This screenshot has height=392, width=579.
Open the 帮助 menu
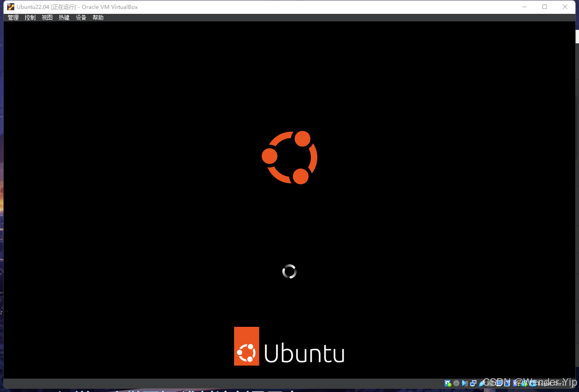pos(98,17)
